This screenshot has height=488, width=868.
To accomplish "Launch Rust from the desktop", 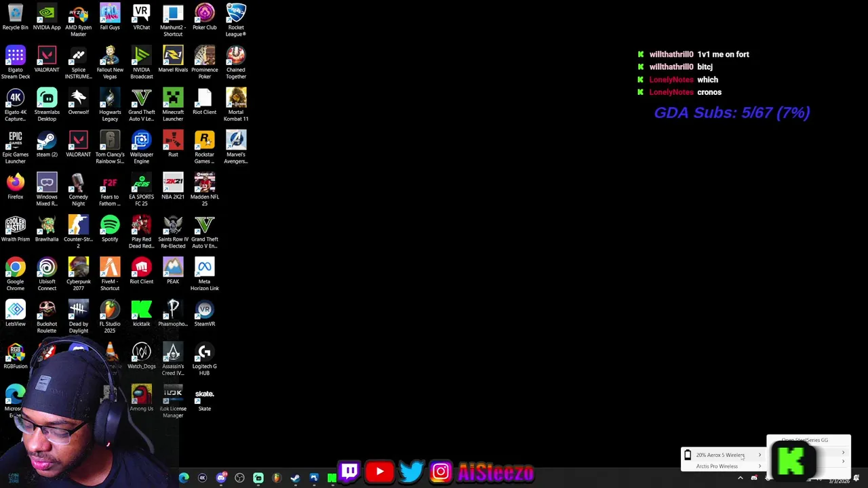I will click(x=173, y=144).
